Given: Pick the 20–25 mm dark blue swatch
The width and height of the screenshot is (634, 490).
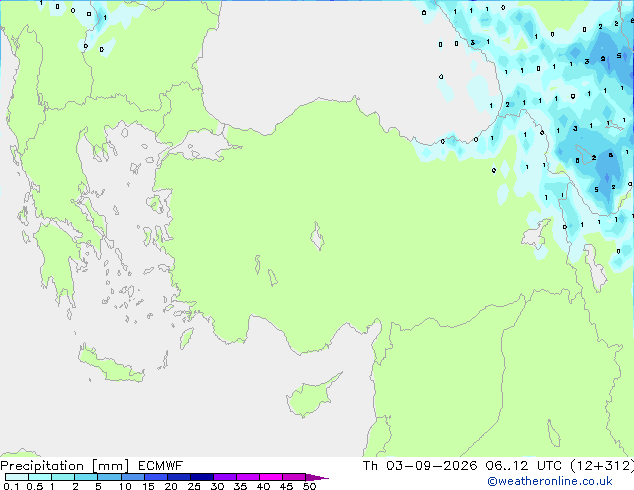Looking at the screenshot, I should [x=179, y=477].
